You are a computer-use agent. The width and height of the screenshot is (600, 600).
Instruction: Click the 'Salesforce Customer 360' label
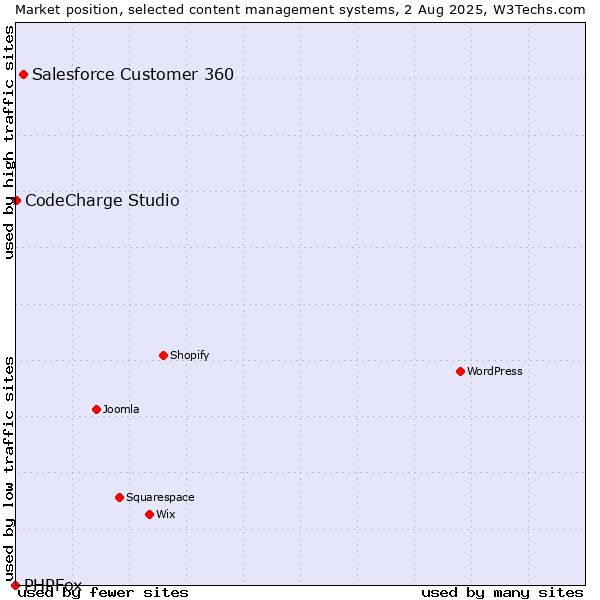(x=133, y=74)
